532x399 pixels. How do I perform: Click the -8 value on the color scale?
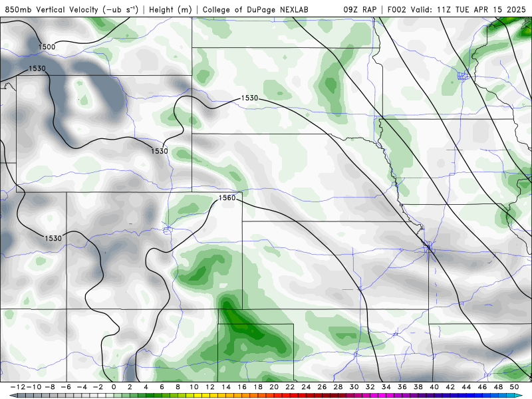coord(49,387)
